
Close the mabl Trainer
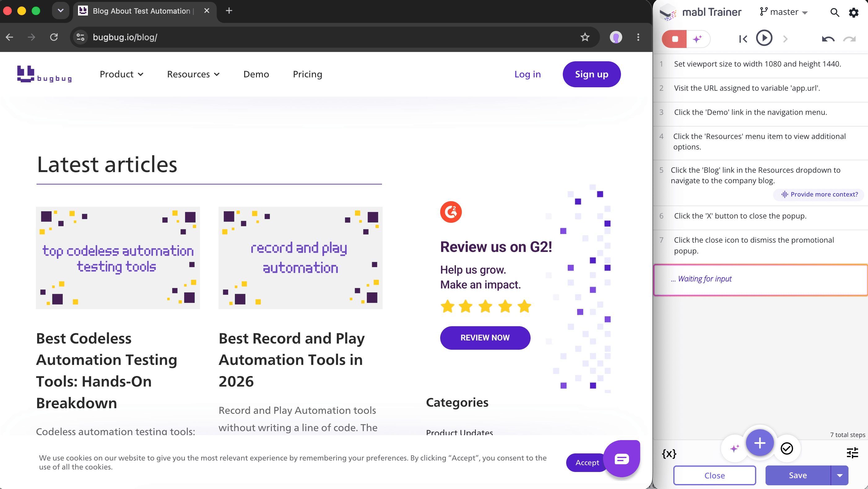714,475
